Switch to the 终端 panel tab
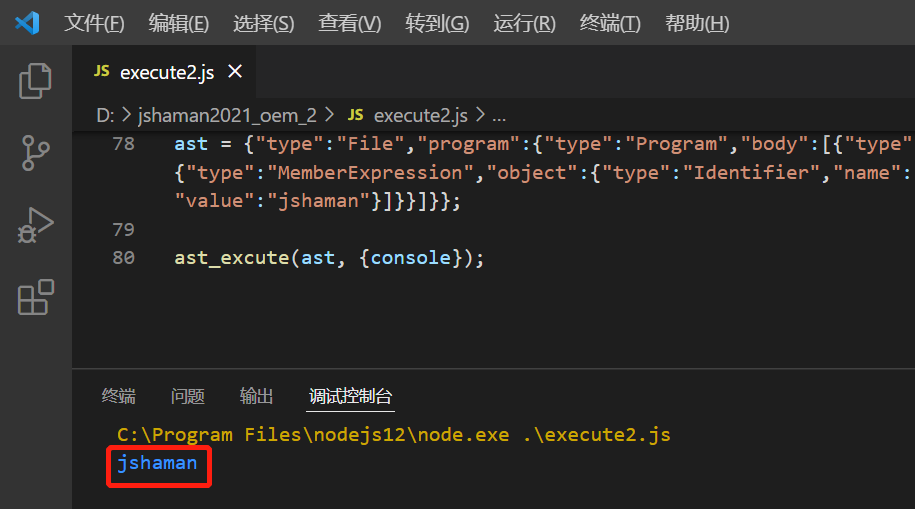 [x=119, y=396]
